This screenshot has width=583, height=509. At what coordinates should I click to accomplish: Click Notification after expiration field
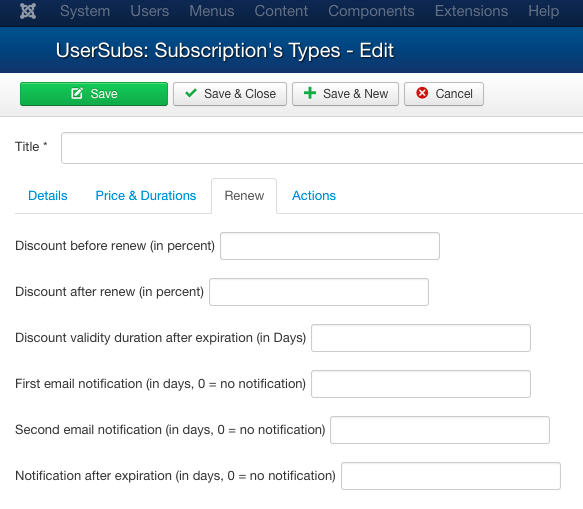(x=451, y=476)
